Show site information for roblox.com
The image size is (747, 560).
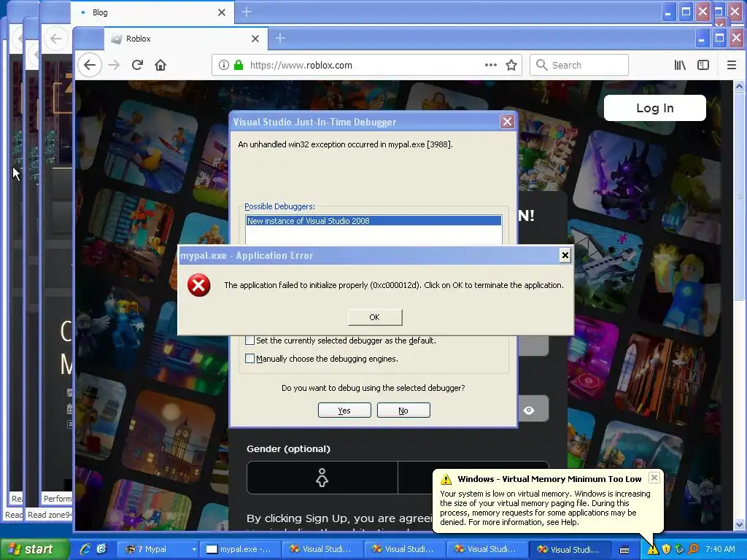pos(223,65)
